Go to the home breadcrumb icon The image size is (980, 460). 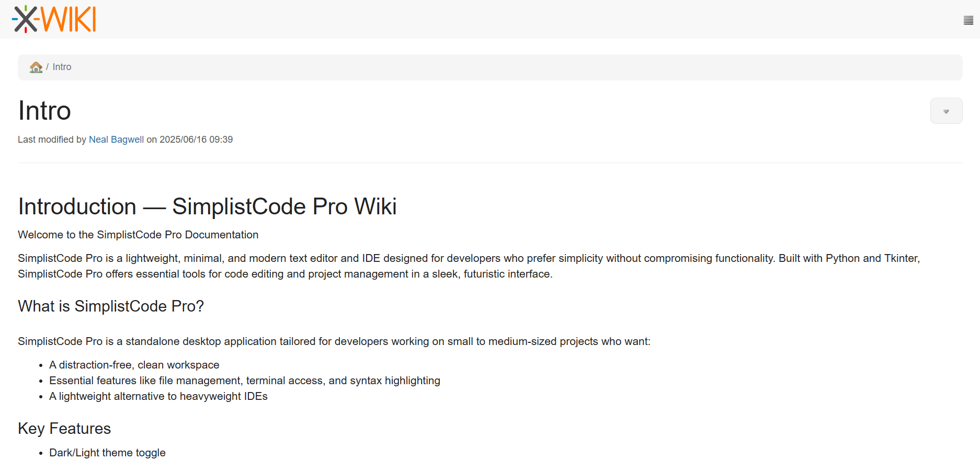click(36, 67)
